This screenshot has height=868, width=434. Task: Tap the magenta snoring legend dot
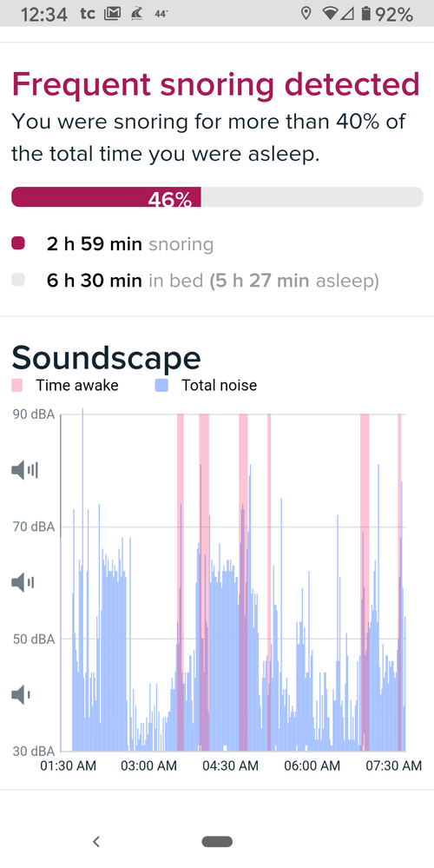pyautogui.click(x=18, y=243)
